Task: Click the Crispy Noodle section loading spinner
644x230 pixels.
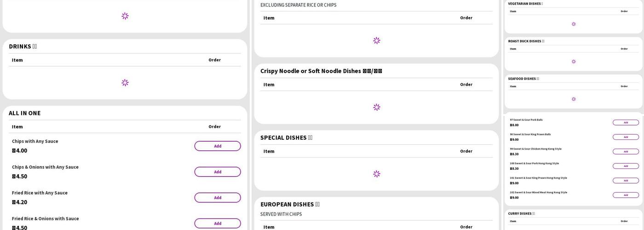Action: pyautogui.click(x=377, y=107)
